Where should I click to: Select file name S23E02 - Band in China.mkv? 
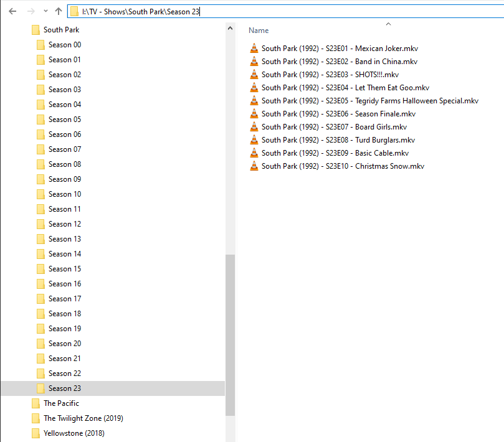pyautogui.click(x=340, y=62)
